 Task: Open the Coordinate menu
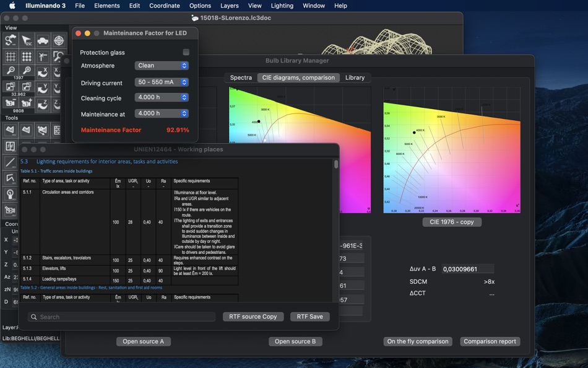pyautogui.click(x=165, y=6)
